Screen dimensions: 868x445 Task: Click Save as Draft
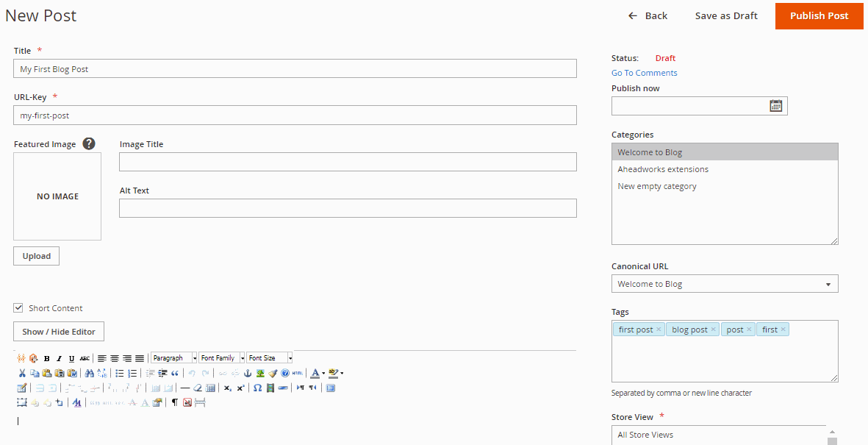point(726,15)
